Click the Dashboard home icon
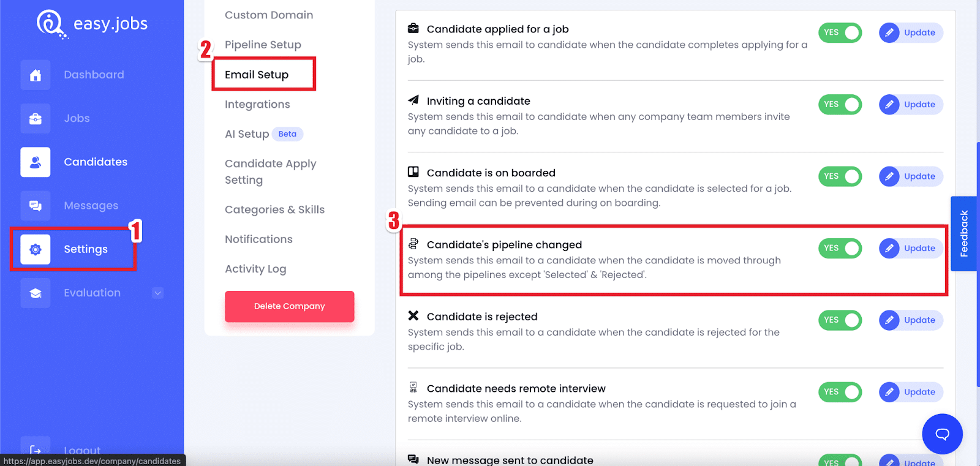This screenshot has width=980, height=466. click(x=36, y=75)
